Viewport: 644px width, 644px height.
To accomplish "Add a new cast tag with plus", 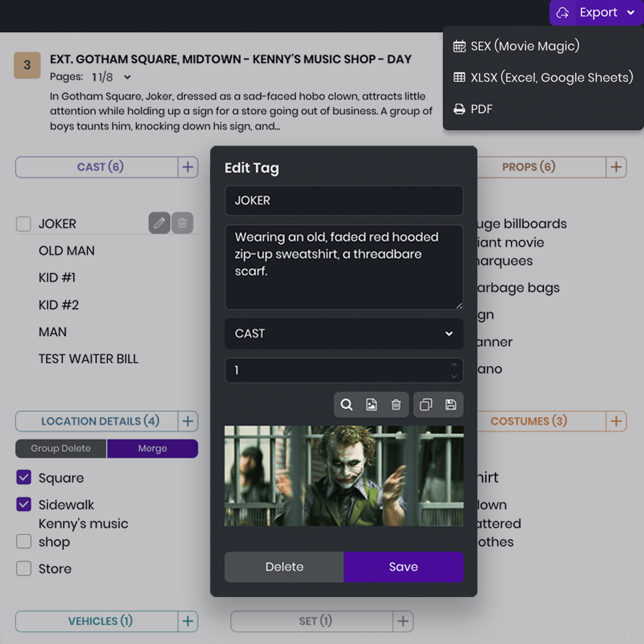I will click(188, 167).
